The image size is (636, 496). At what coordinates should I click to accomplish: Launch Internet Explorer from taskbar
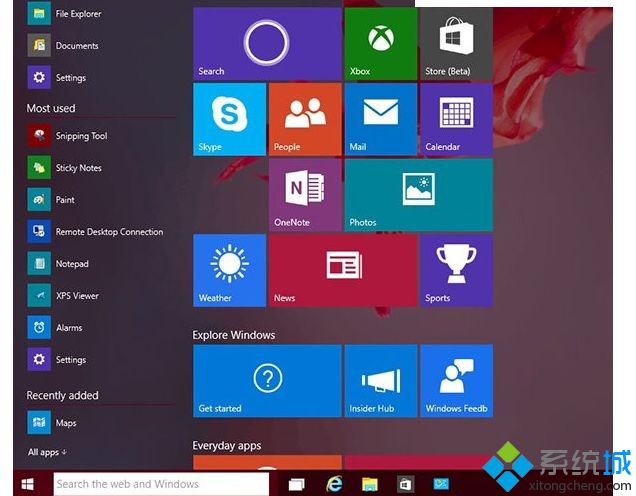click(334, 484)
